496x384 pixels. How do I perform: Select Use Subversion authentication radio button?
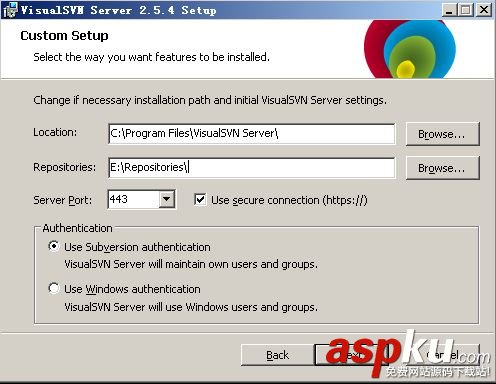(53, 247)
